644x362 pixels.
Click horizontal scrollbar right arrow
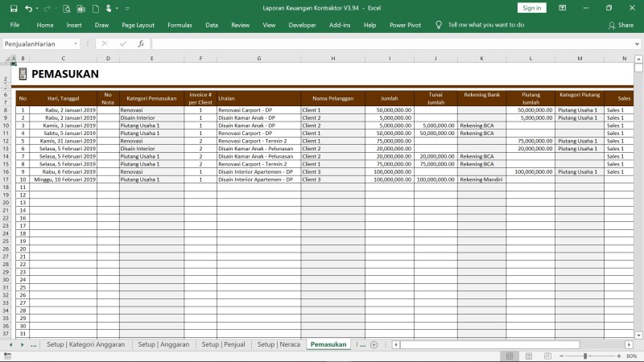pyautogui.click(x=629, y=345)
